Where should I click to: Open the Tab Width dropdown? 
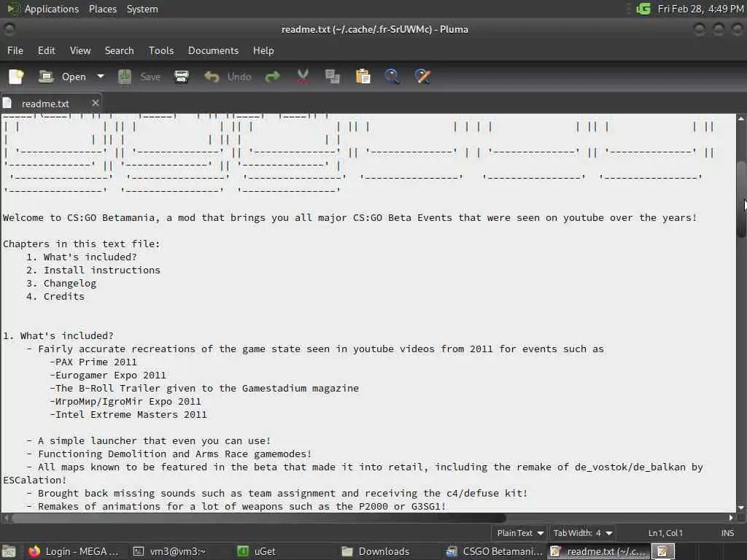[x=583, y=533]
